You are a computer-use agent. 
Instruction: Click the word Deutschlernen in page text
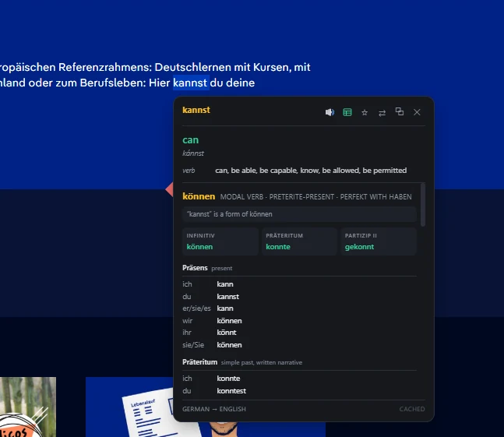coord(193,67)
